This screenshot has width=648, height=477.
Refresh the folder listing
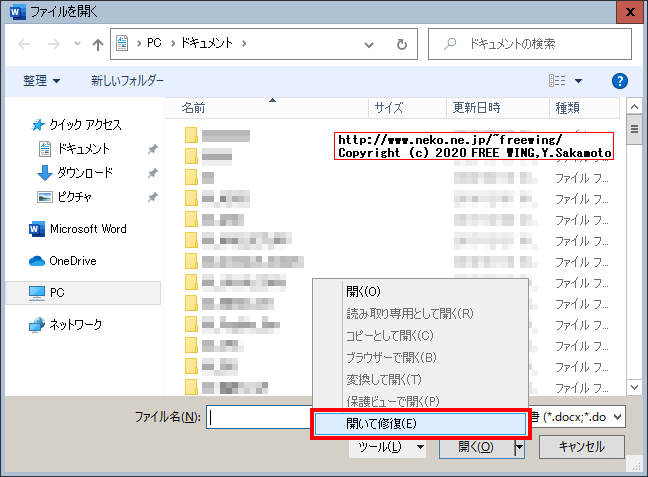402,44
